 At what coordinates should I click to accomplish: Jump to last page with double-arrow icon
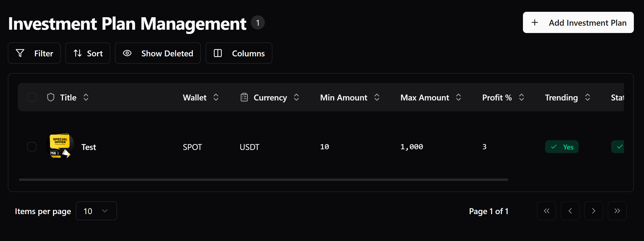pyautogui.click(x=617, y=211)
